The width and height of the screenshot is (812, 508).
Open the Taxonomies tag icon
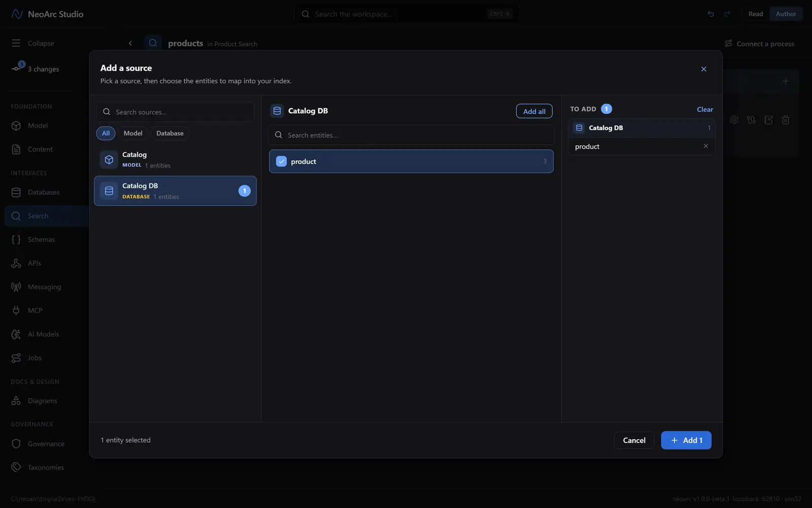[16, 467]
